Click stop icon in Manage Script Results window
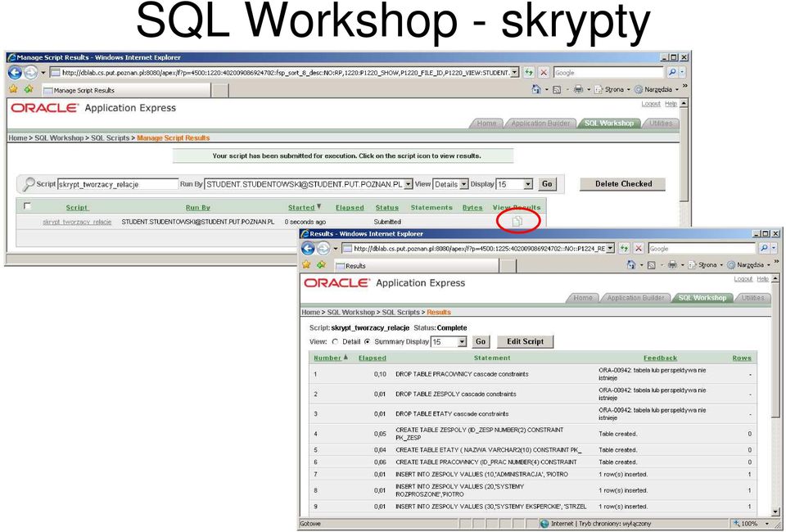Screen dimensions: 786x532 point(544,73)
